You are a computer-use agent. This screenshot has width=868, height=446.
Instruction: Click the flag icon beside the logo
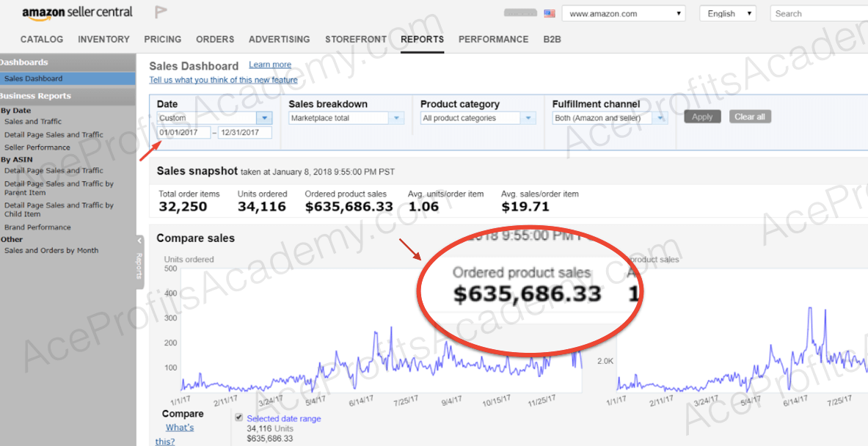pyautogui.click(x=160, y=12)
